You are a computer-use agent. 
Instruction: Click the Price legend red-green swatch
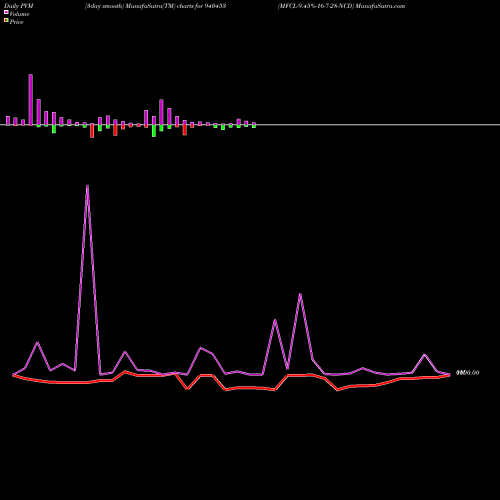pos(6,20)
